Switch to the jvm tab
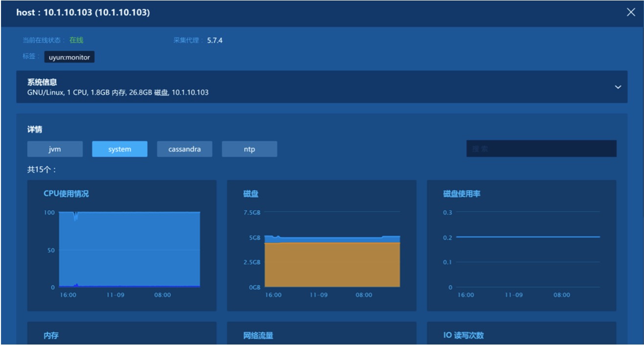Viewport: 644px width, 346px height. (55, 149)
